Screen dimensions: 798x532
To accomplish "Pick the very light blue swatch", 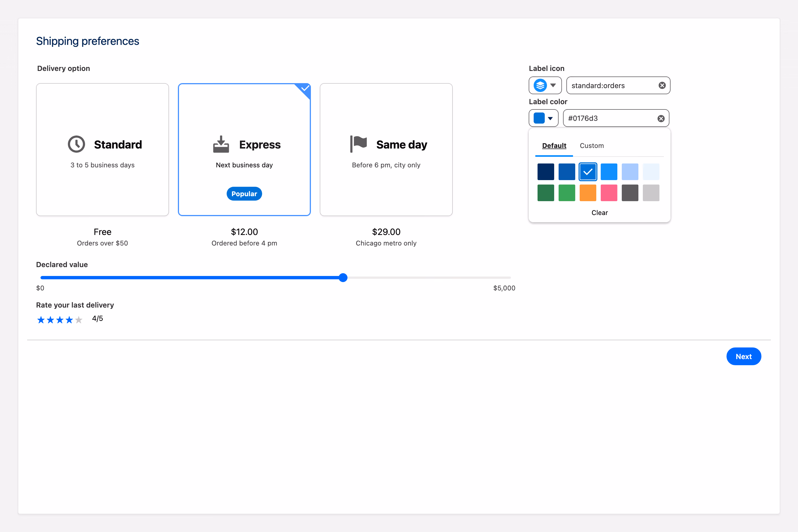I will point(651,172).
